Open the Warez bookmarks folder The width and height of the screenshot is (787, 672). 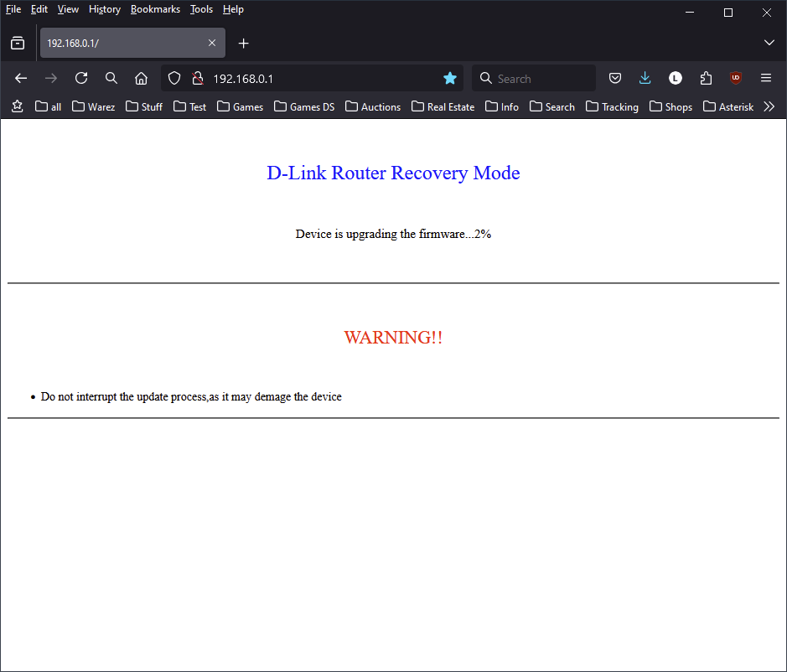coord(93,107)
